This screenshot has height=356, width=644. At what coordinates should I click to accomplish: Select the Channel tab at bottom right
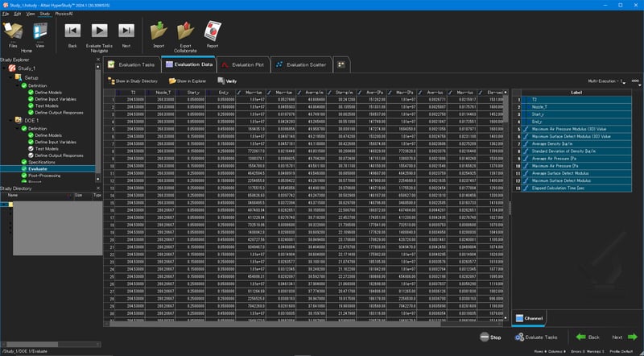pos(529,318)
